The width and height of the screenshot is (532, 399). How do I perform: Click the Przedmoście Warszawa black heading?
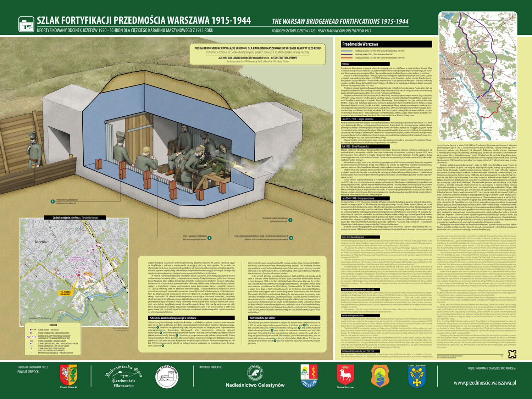pyautogui.click(x=387, y=44)
